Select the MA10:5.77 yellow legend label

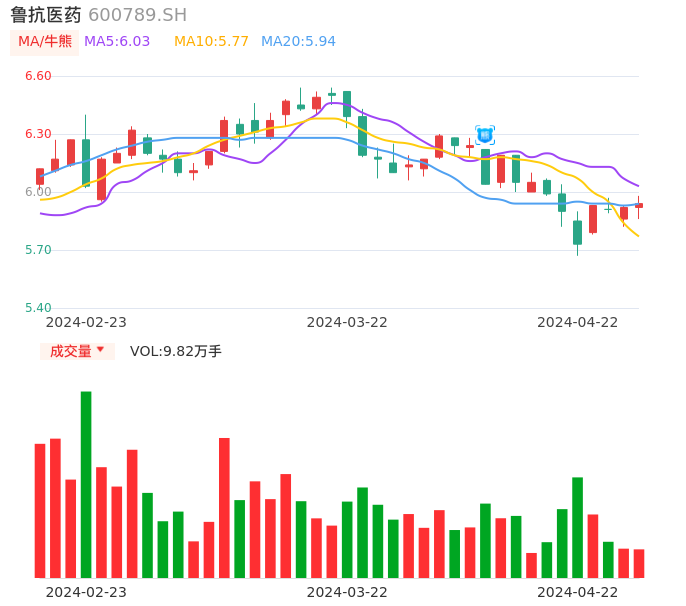[211, 42]
